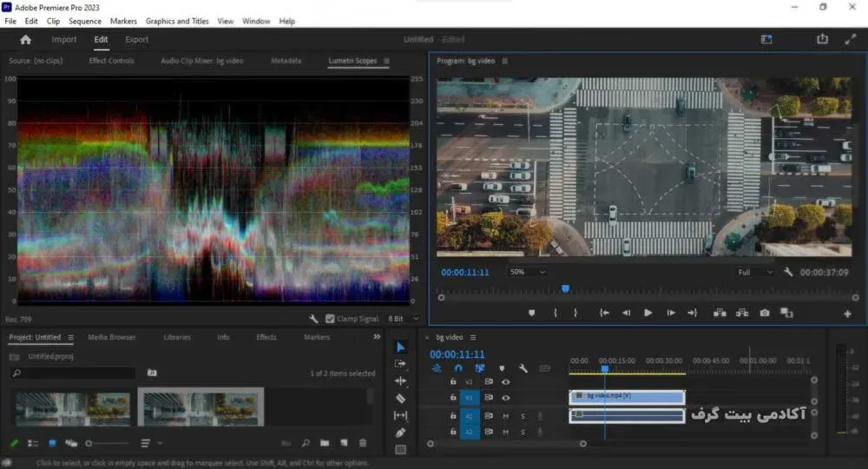Mute audio track A2

pos(505,432)
